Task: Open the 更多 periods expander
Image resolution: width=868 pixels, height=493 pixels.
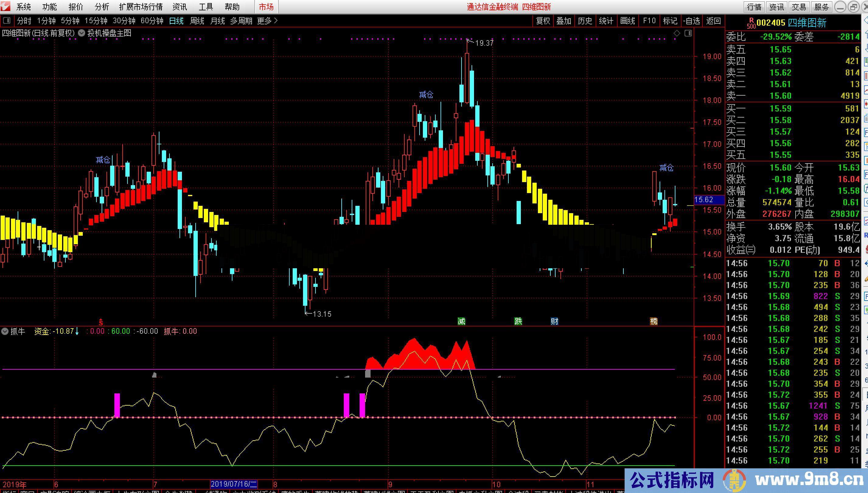Action: pos(267,21)
